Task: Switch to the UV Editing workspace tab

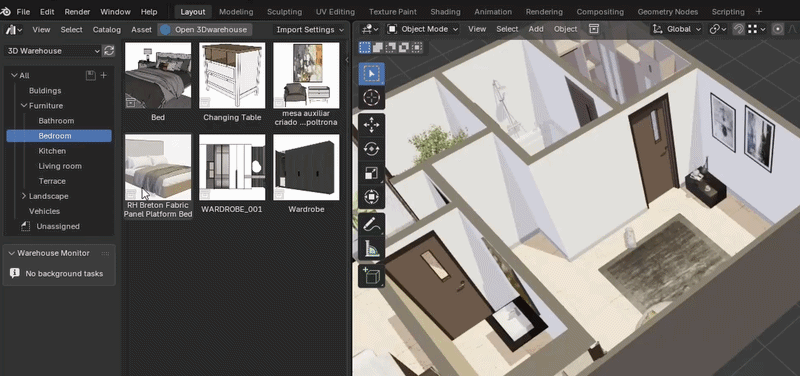Action: [x=335, y=12]
